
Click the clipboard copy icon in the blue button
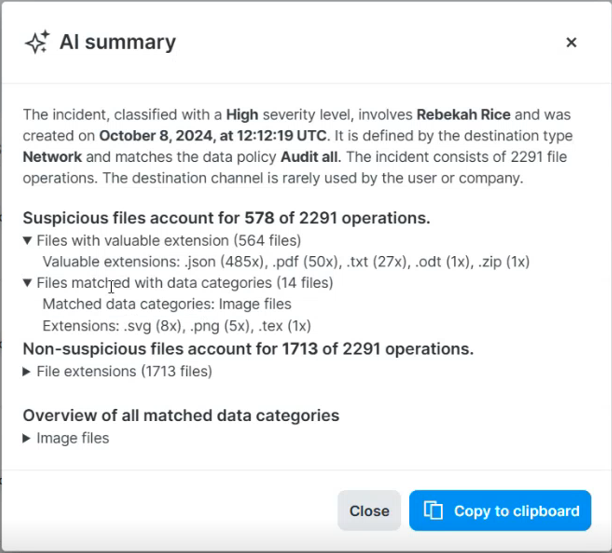coord(433,510)
